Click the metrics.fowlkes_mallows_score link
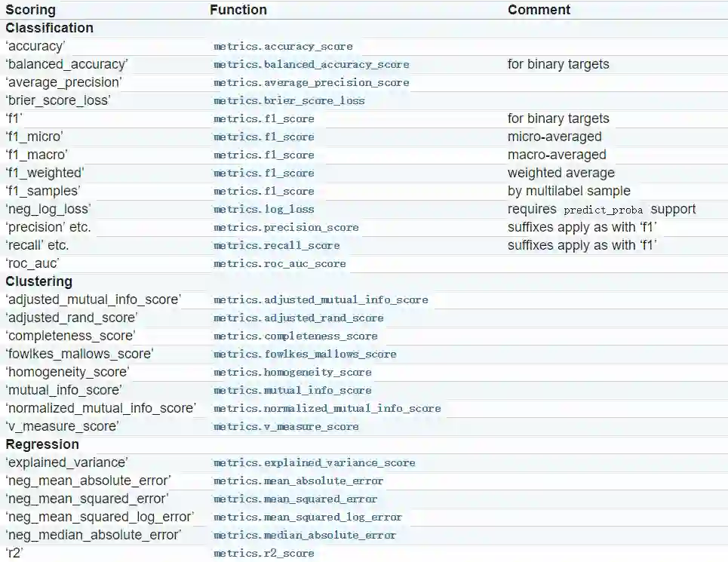The height and width of the screenshot is (562, 728). pyautogui.click(x=305, y=355)
